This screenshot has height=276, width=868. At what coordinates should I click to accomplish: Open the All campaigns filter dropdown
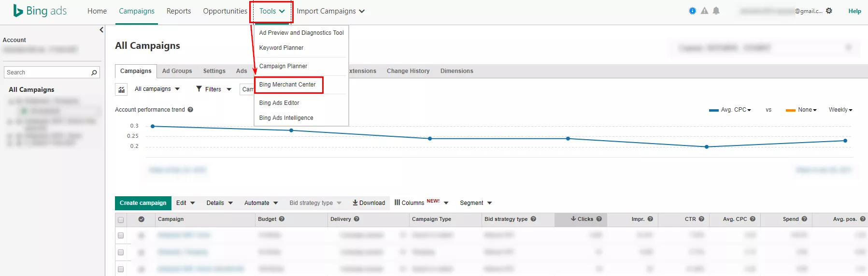tap(157, 89)
